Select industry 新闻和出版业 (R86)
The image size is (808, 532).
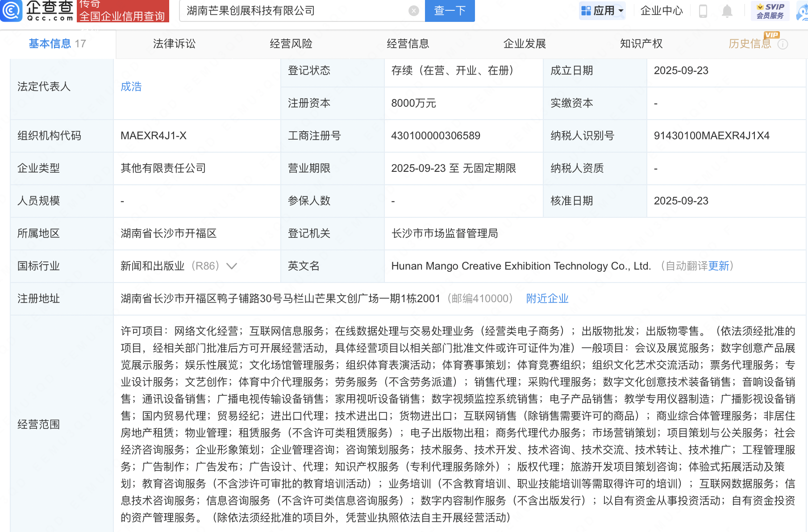coord(170,266)
